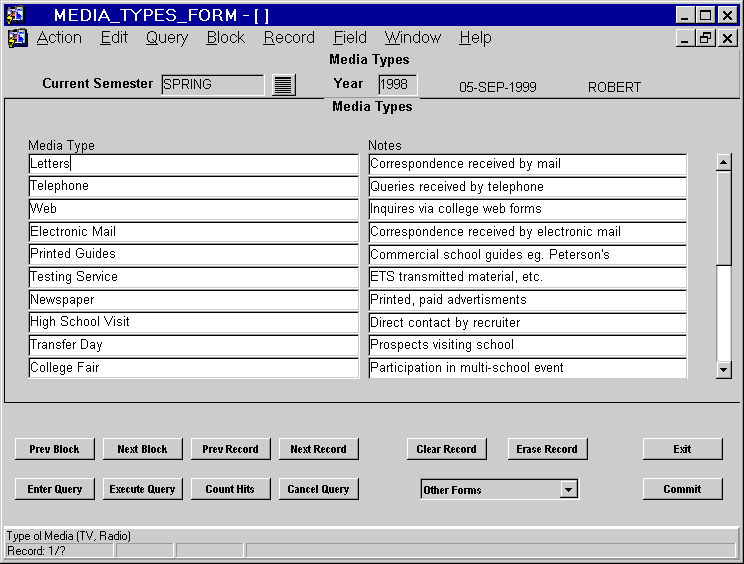Click the 'Inquires via college web forms' note
The image size is (744, 564).
pyautogui.click(x=528, y=209)
